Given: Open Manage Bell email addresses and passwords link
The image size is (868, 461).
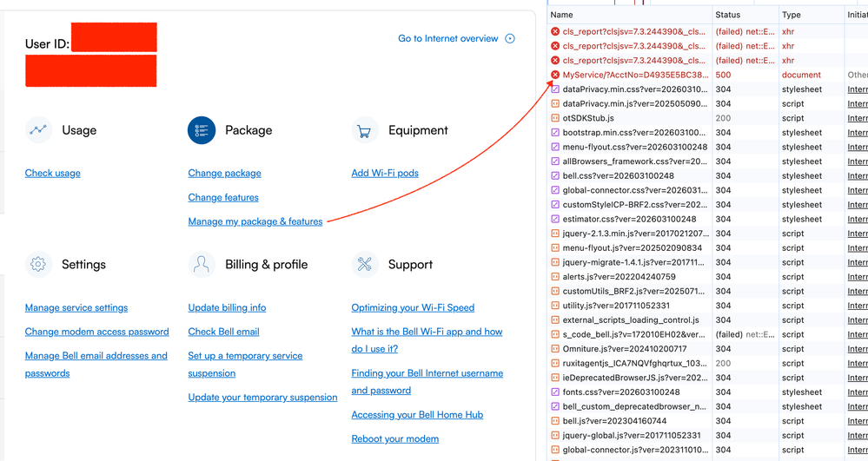Looking at the screenshot, I should pos(96,364).
